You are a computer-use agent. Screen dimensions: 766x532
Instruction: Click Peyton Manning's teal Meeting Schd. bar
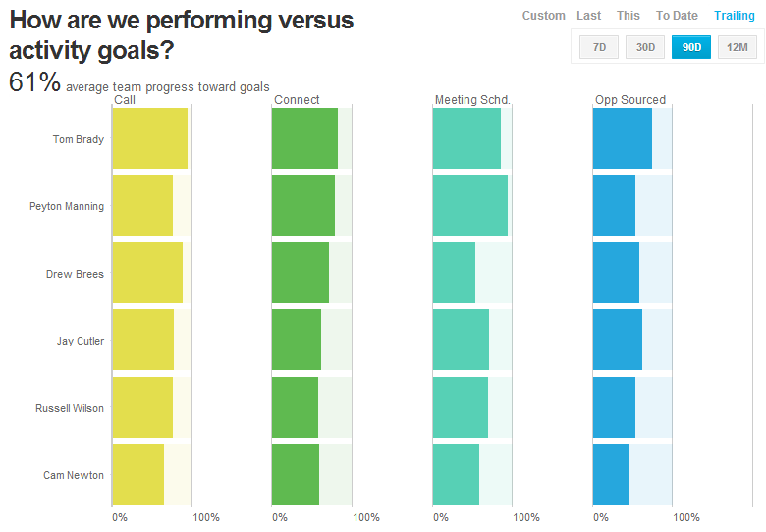click(469, 206)
